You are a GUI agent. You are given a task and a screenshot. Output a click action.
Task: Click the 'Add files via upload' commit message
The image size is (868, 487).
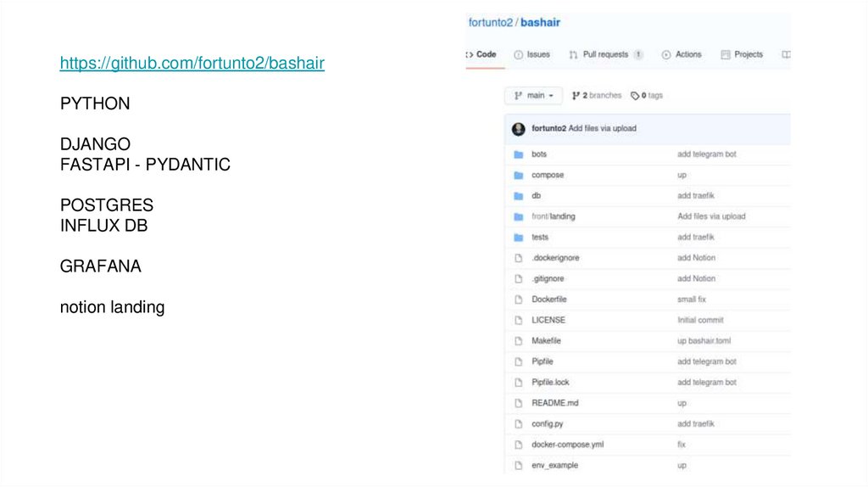pos(603,129)
